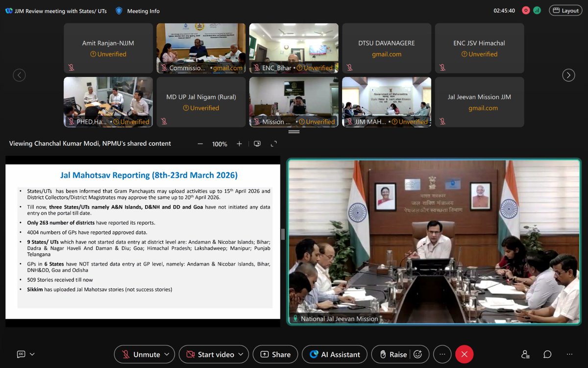Click the red recording indicator icon

coord(526,10)
